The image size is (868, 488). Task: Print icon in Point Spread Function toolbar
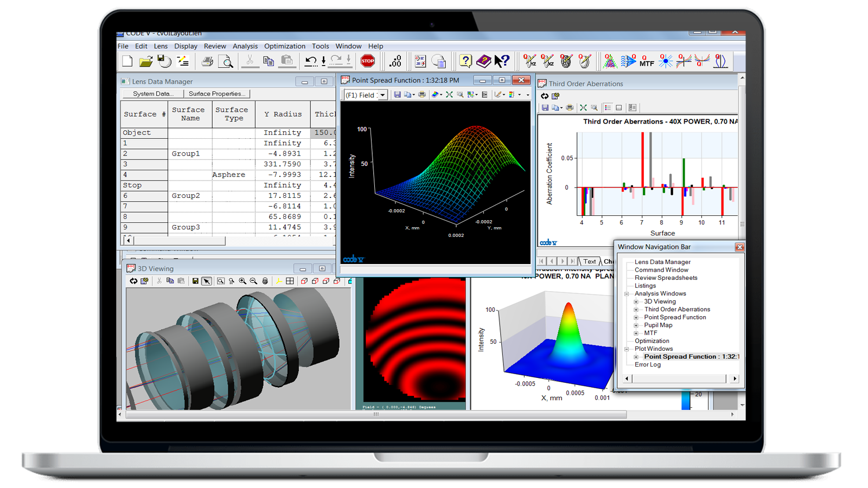[x=422, y=95]
